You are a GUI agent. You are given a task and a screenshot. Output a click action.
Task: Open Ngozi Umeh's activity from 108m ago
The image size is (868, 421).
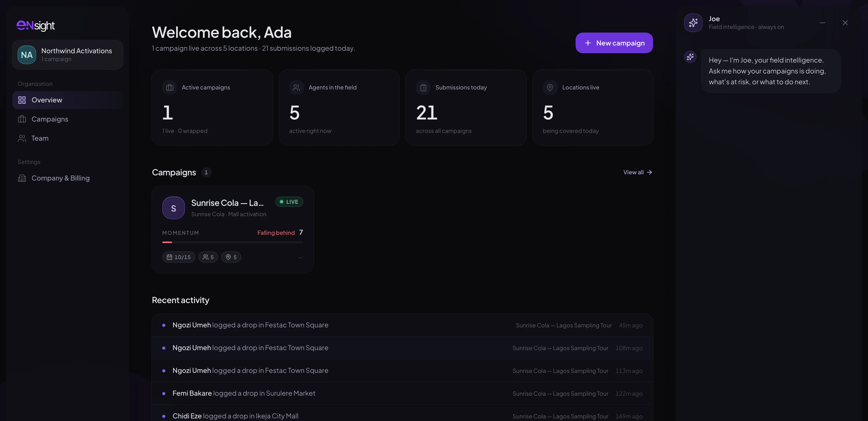click(402, 348)
